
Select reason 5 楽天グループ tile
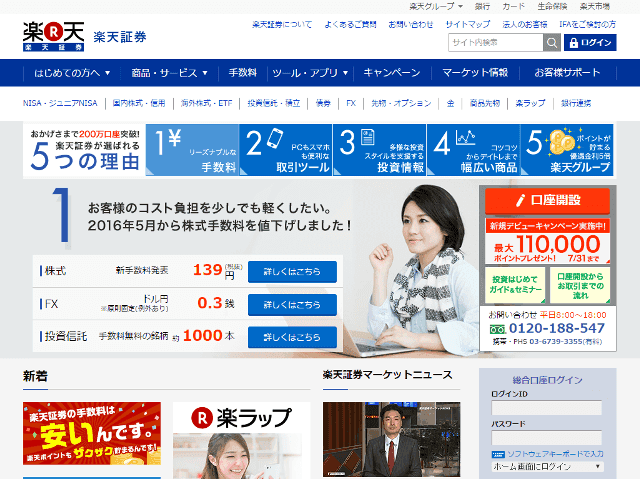[x=567, y=150]
